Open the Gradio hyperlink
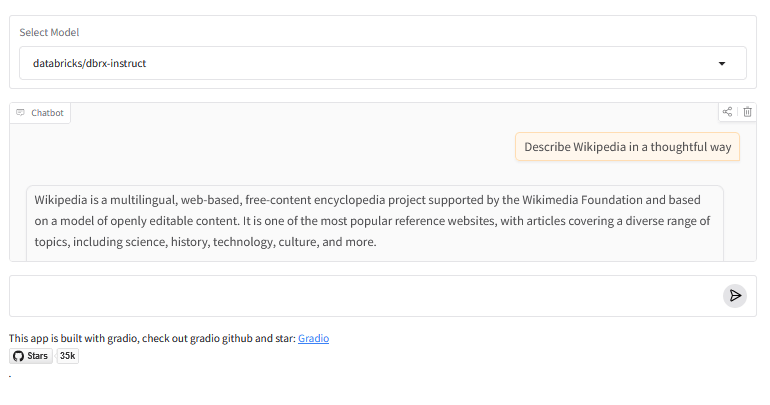Screen dimensions: 770x405 (313, 338)
